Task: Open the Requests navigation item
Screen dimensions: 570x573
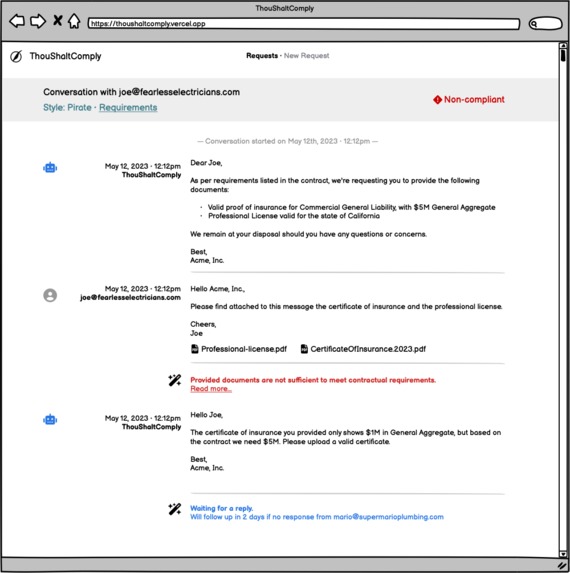Action: tap(262, 56)
